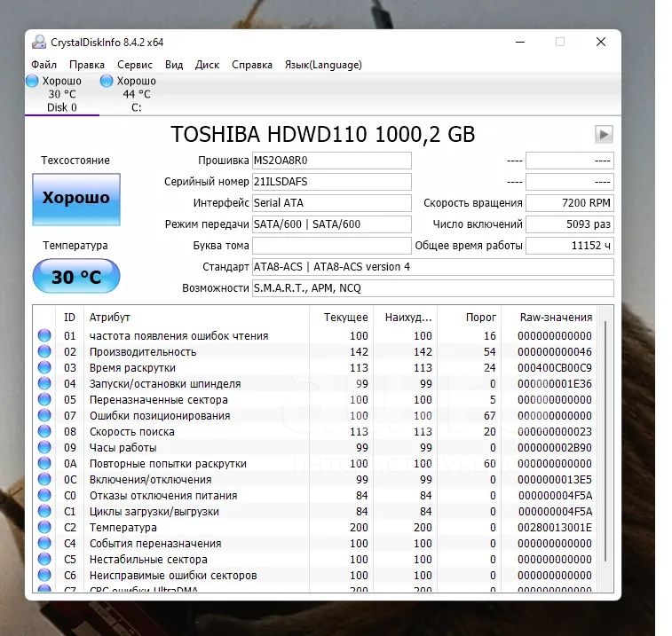Click the Хорошо health status button

click(x=76, y=200)
